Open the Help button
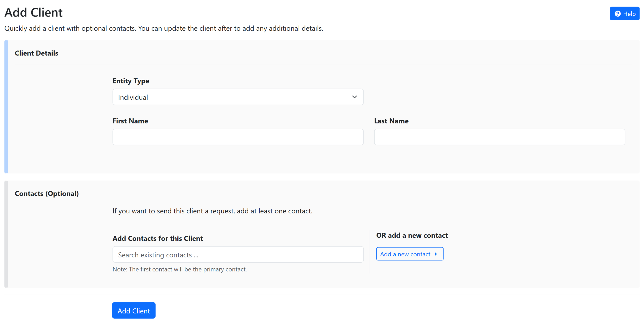This screenshot has width=644, height=323. [624, 14]
